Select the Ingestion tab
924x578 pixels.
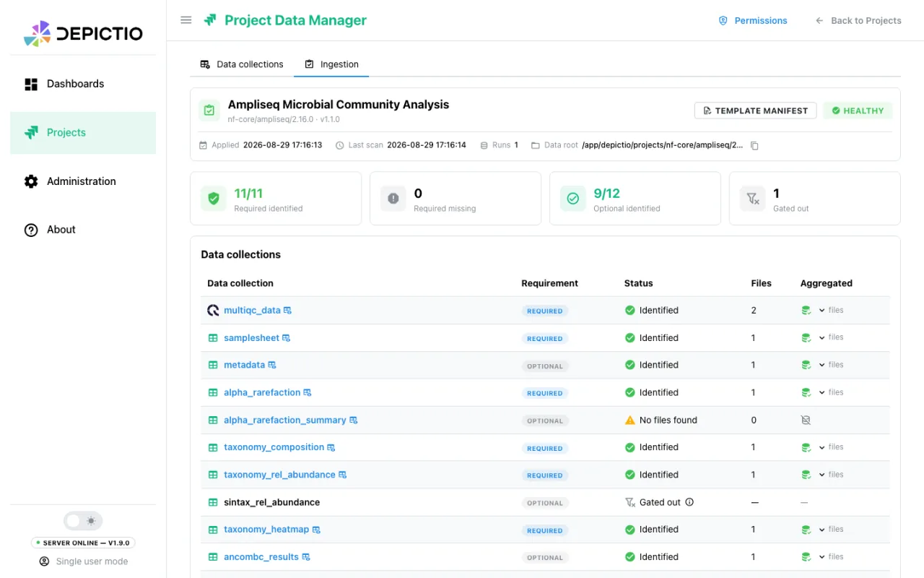[331, 64]
